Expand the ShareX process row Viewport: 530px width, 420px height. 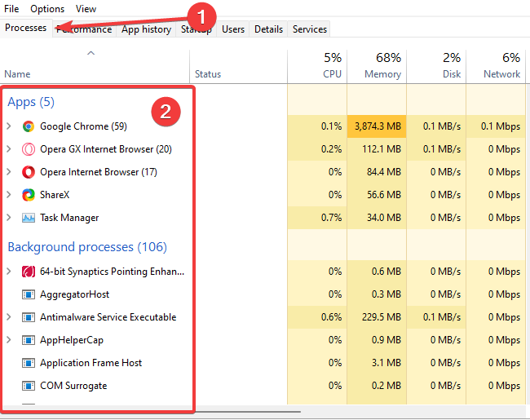[x=9, y=195]
